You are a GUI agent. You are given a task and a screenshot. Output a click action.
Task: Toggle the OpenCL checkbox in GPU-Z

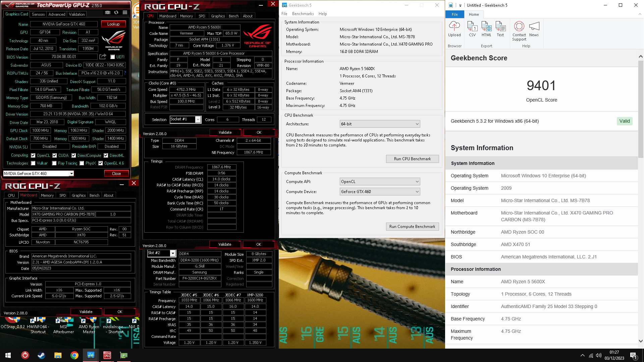pyautogui.click(x=33, y=156)
